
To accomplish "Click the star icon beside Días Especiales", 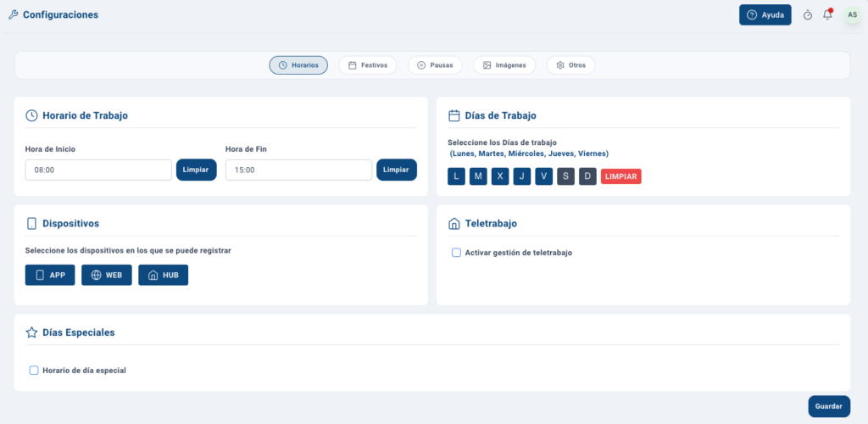I will [31, 332].
